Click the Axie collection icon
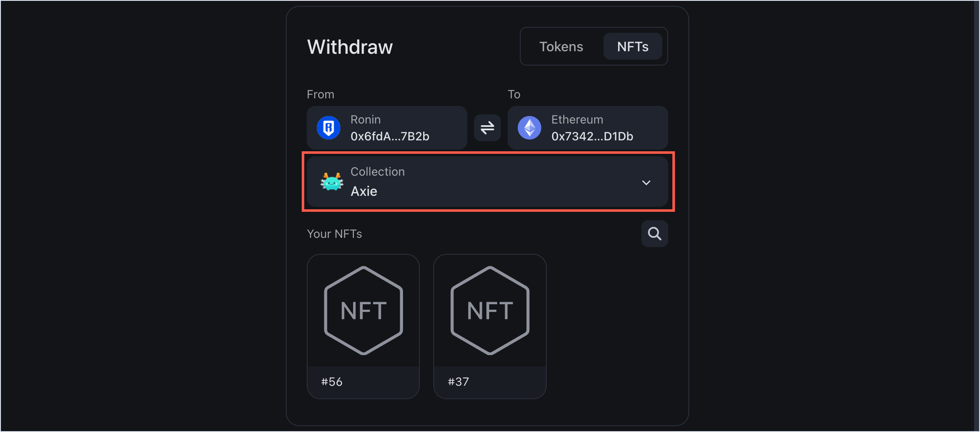980x432 pixels. [332, 182]
